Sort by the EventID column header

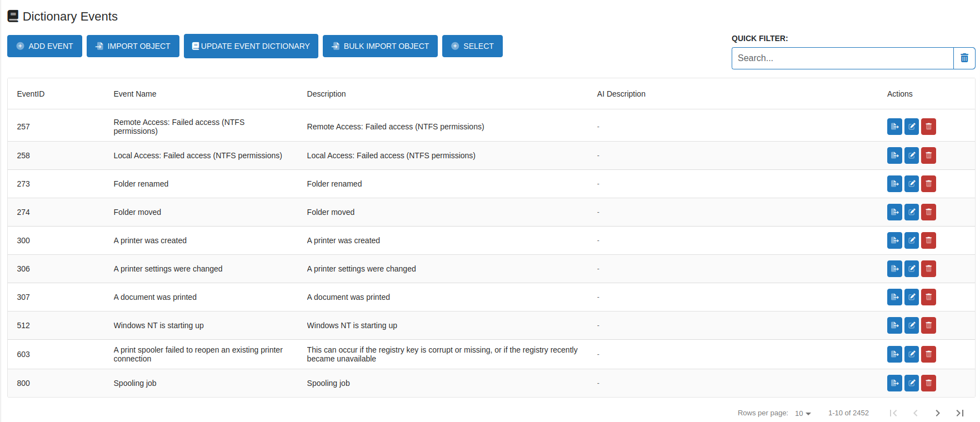click(31, 94)
